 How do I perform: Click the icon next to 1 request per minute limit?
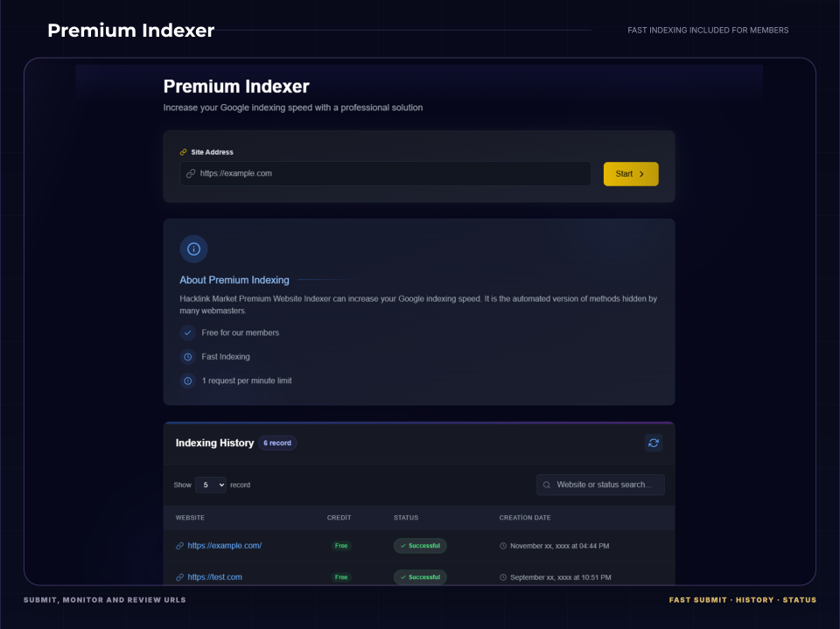coord(187,381)
